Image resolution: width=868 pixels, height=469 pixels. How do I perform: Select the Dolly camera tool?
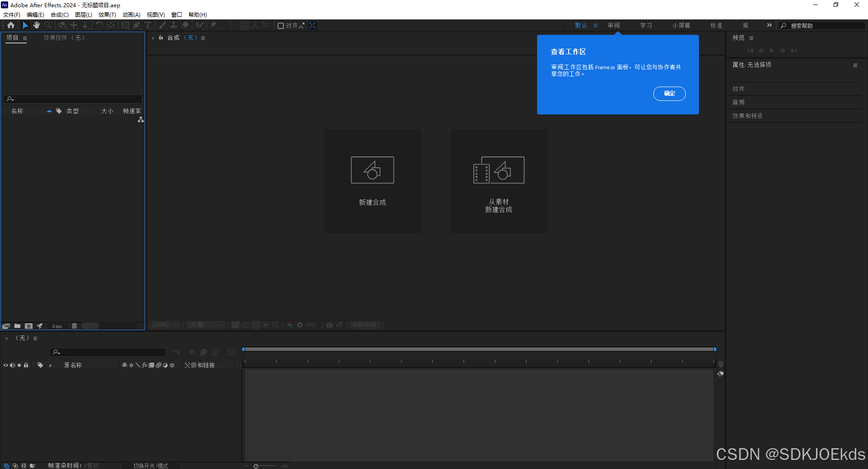(x=85, y=25)
